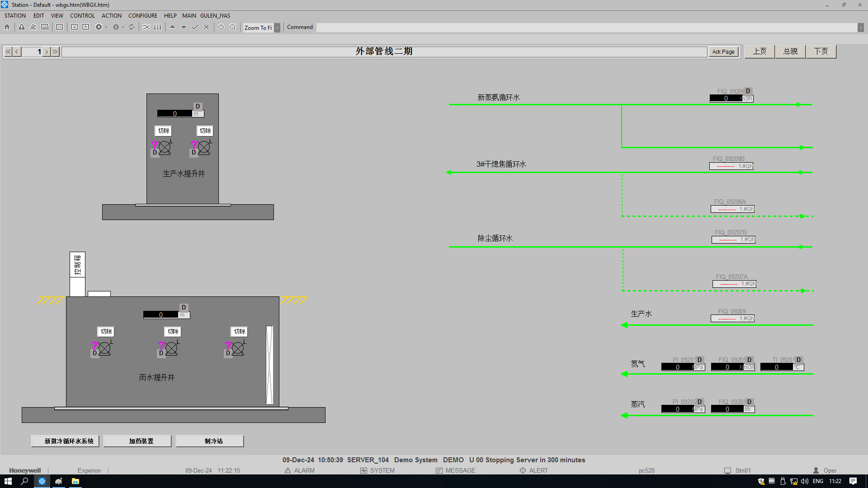868x488 pixels.
Task: Click ALARM indicator in status bar
Action: tap(300, 470)
